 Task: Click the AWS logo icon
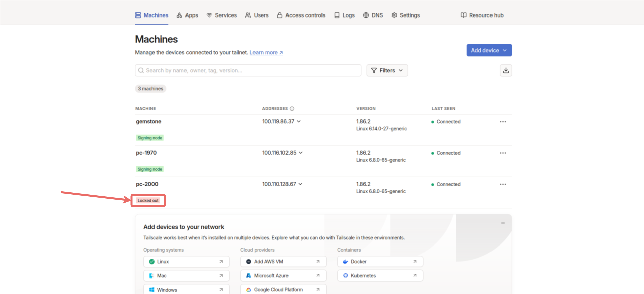[249, 262]
